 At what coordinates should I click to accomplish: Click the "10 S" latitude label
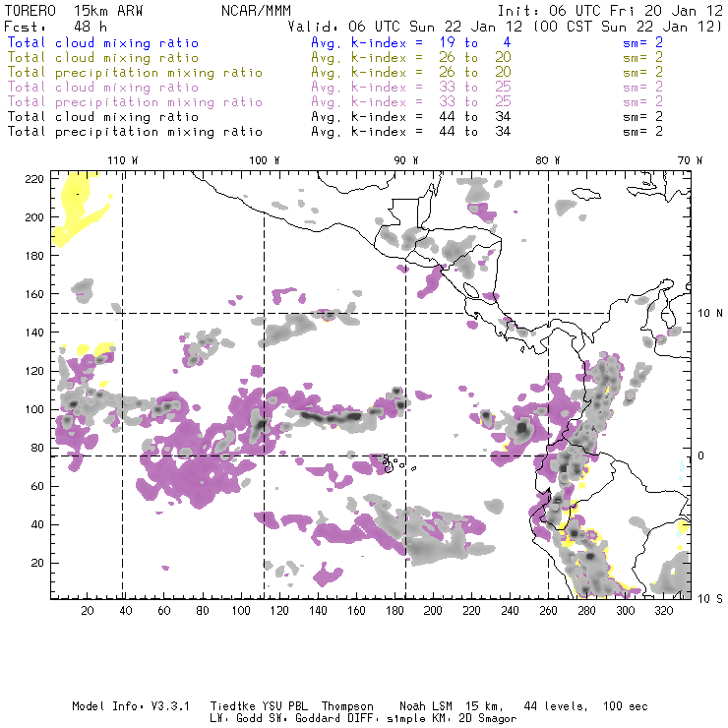click(x=710, y=598)
